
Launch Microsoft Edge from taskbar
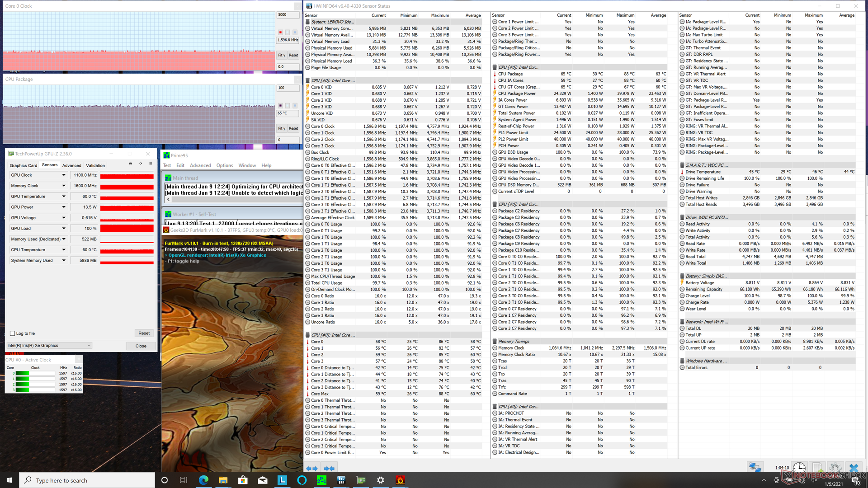tap(203, 480)
